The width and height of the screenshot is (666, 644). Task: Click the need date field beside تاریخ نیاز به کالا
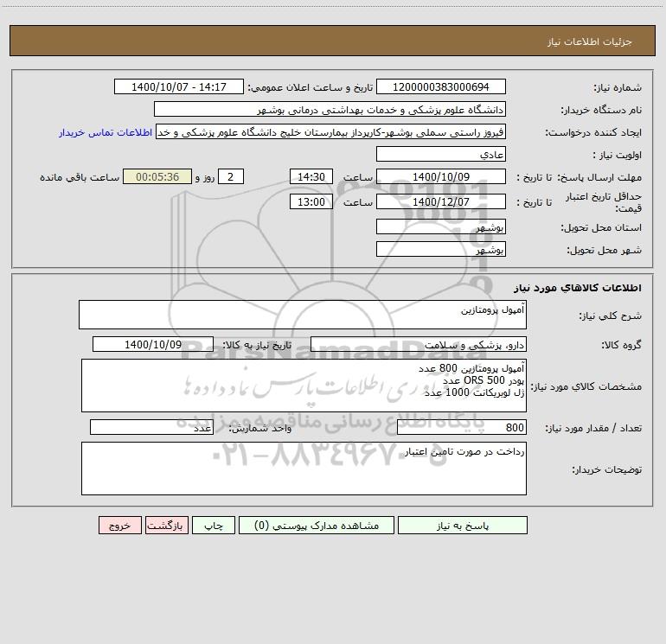pos(153,344)
